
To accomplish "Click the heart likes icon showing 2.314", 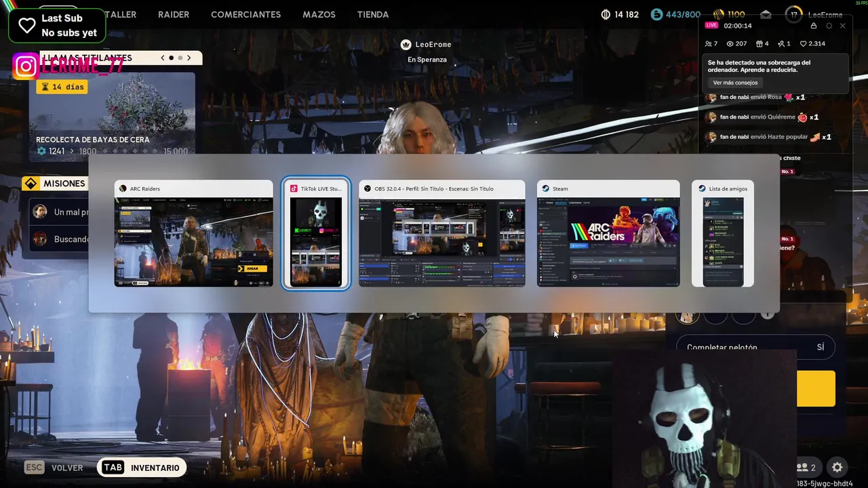I will click(804, 43).
